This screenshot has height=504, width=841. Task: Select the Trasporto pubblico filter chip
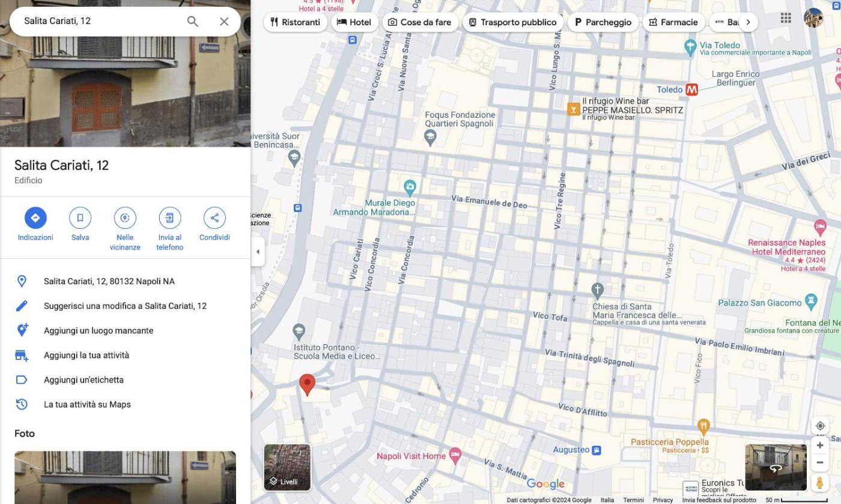(512, 22)
